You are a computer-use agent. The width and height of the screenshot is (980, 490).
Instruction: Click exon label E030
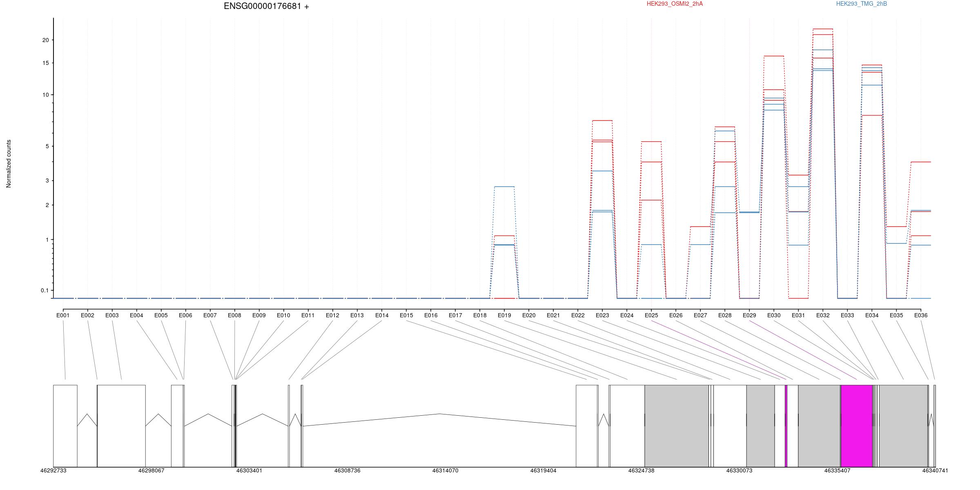point(774,315)
